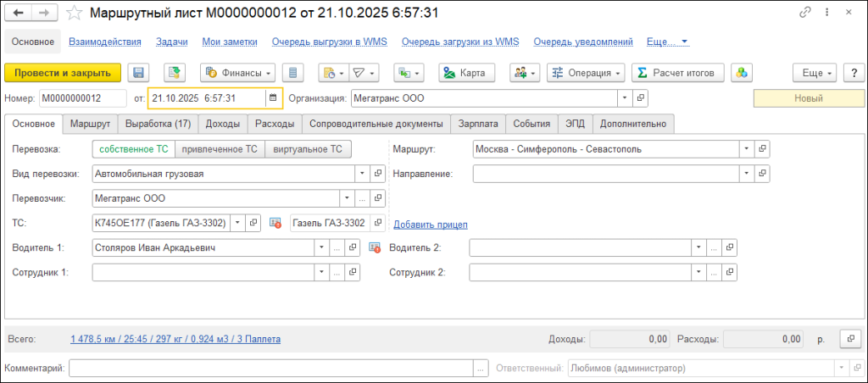Click the help question mark button
Viewport: 868px width, 383px height.
[x=852, y=73]
